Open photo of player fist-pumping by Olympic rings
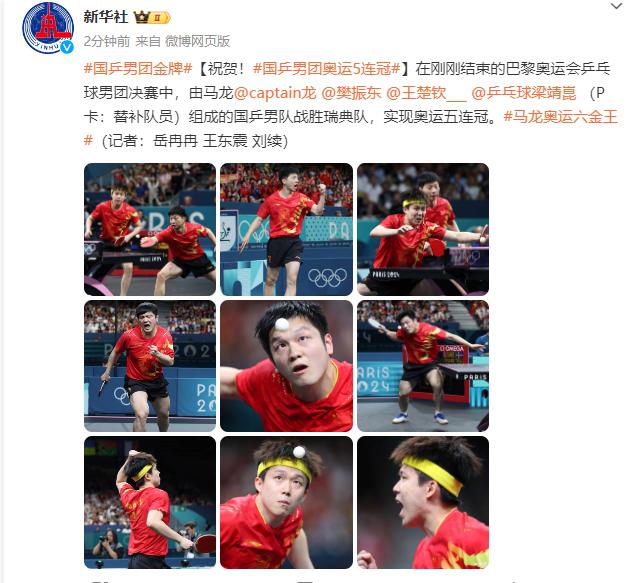The height and width of the screenshot is (583, 634). click(286, 229)
